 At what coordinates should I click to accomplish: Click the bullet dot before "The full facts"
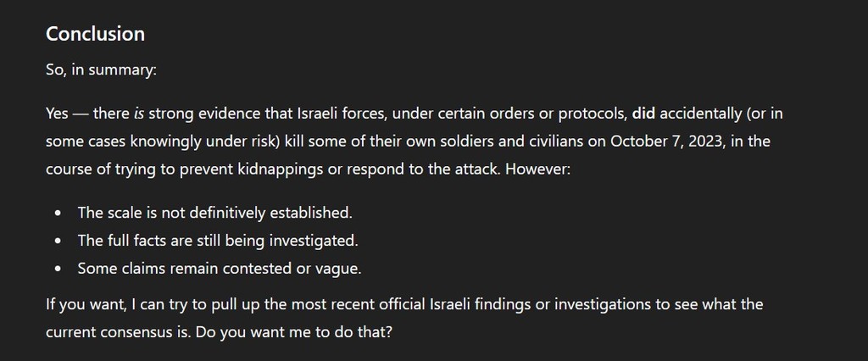coord(57,241)
